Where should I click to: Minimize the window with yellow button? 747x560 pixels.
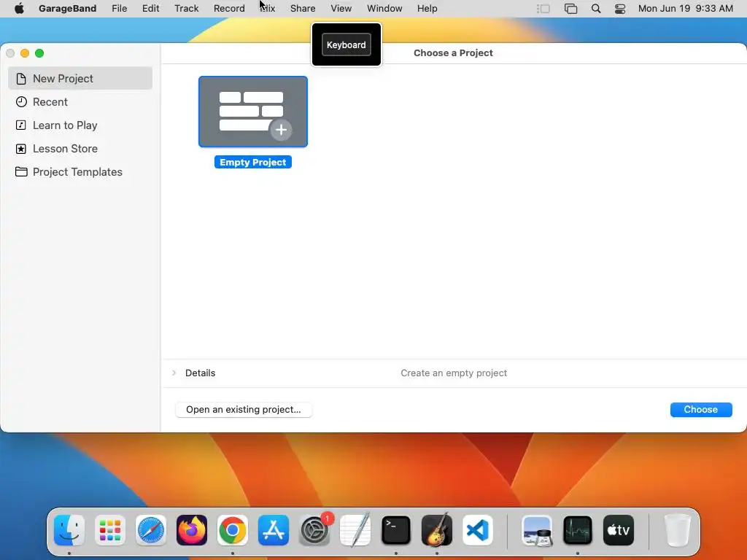tap(25, 53)
